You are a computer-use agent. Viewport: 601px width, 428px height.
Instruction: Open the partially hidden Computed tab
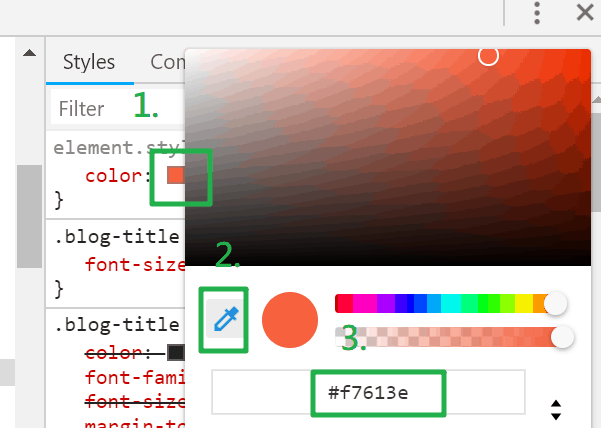(x=167, y=62)
